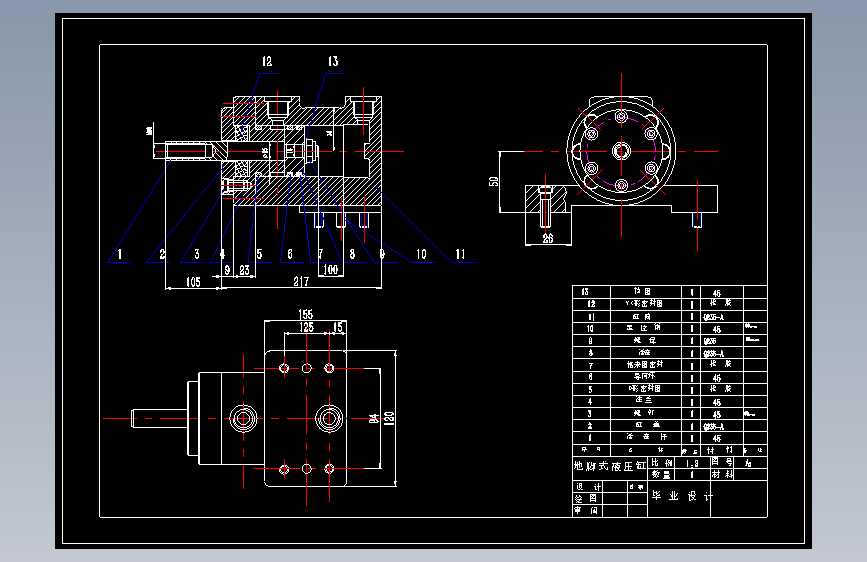Click the 105 dimension text
Viewport: 867px width, 562px height.
coord(193,282)
